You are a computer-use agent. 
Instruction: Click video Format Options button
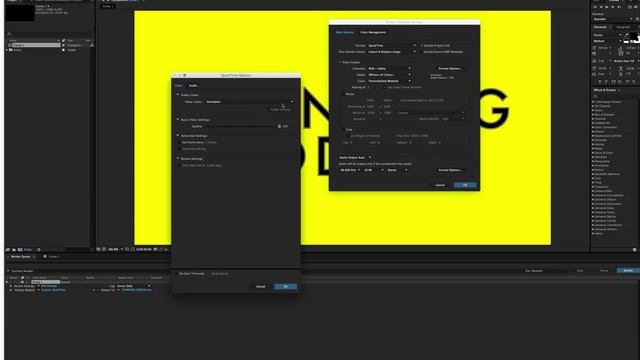click(450, 69)
